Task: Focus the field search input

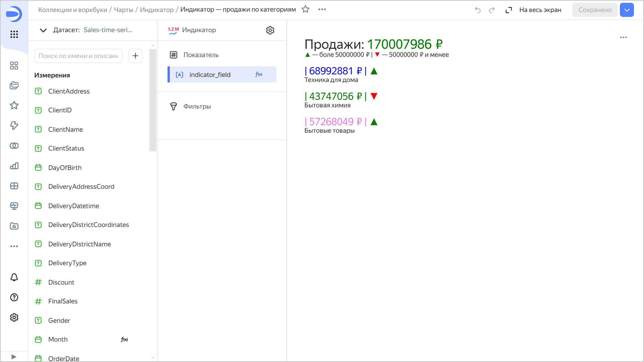Action: [x=78, y=56]
